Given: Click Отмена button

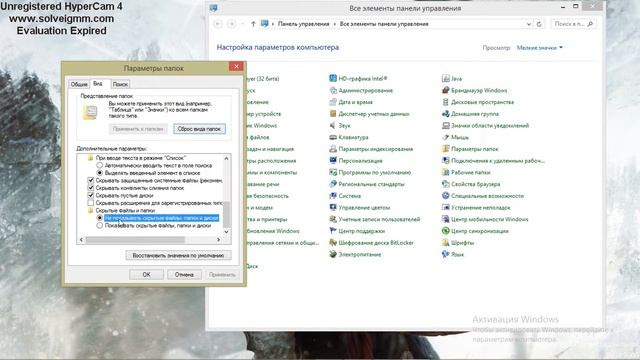Looking at the screenshot, I should pos(184,275).
